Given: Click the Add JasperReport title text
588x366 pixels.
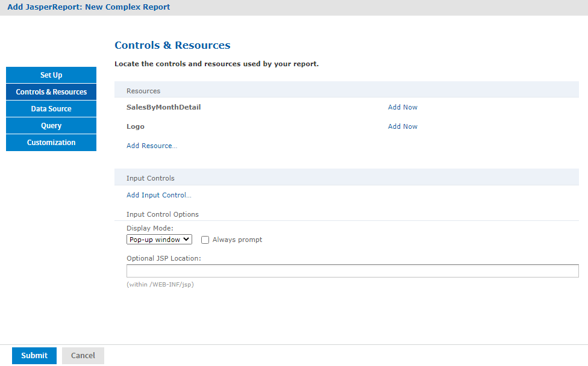Looking at the screenshot, I should tap(89, 7).
